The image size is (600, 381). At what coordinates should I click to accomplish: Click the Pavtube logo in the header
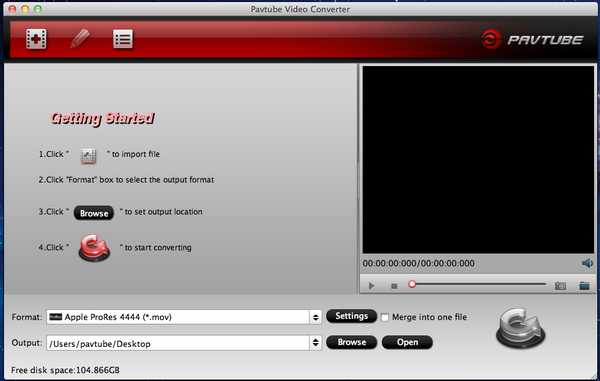[532, 39]
